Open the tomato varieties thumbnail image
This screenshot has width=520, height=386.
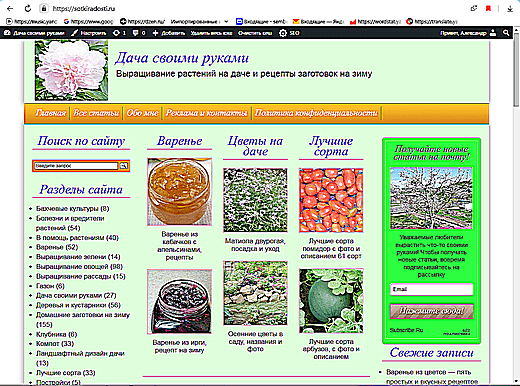[331, 200]
